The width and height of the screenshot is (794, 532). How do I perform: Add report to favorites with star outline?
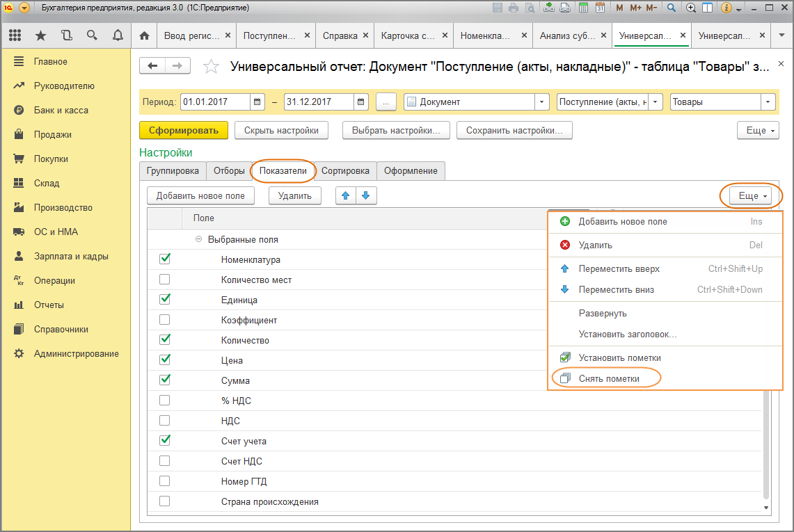pyautogui.click(x=211, y=67)
